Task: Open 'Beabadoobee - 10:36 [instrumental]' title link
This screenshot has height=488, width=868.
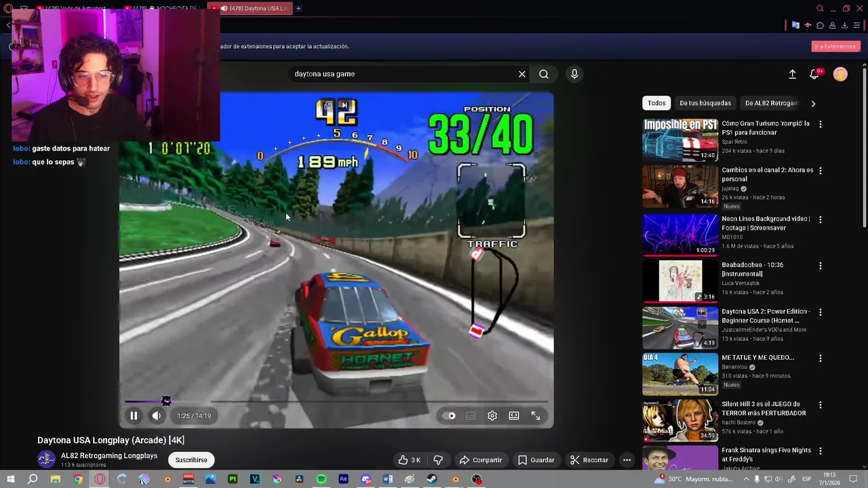Action: [753, 269]
